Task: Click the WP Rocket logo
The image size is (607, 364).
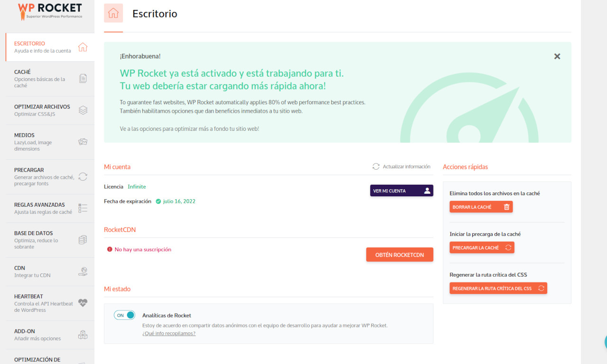Action: pyautogui.click(x=50, y=11)
